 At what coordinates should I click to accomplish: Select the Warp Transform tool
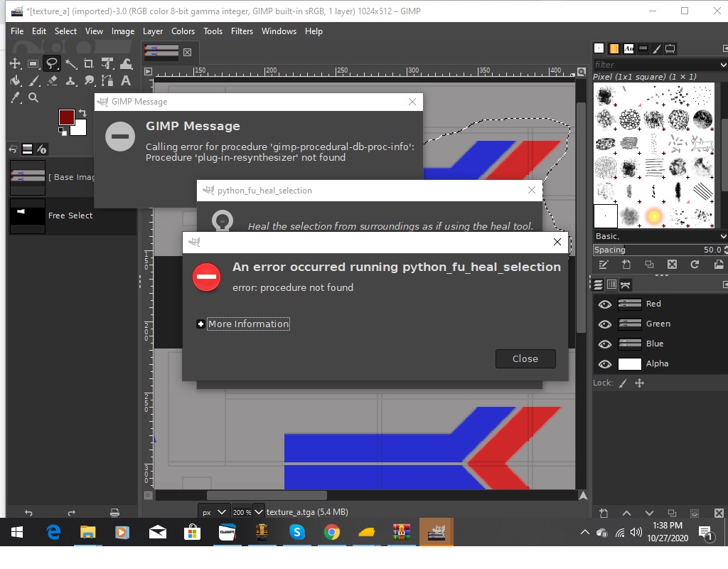tap(126, 63)
